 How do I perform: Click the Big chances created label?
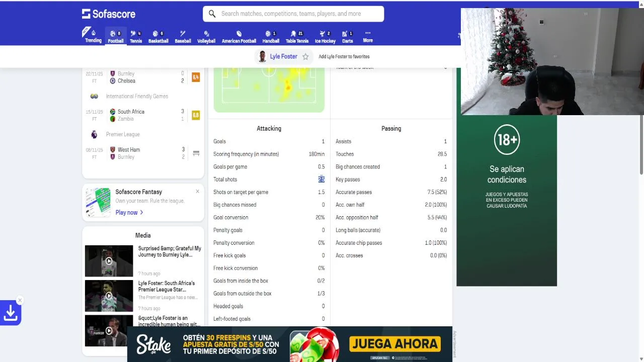pos(358,167)
